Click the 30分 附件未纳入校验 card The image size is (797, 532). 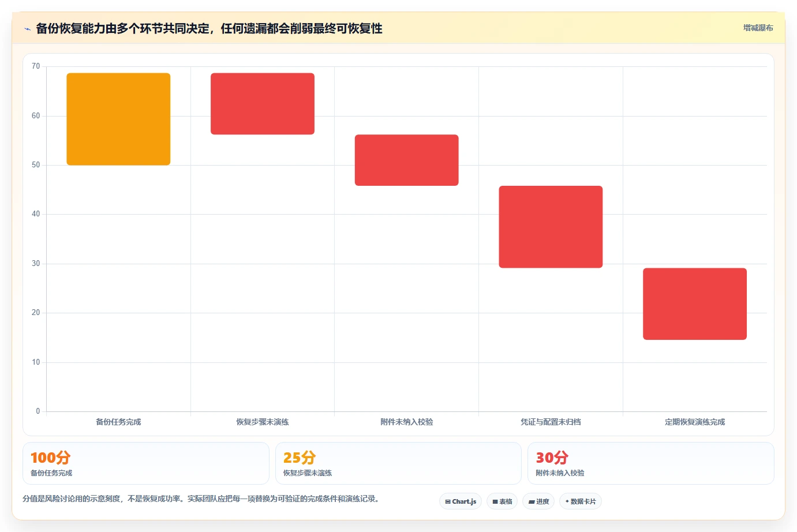tap(651, 463)
